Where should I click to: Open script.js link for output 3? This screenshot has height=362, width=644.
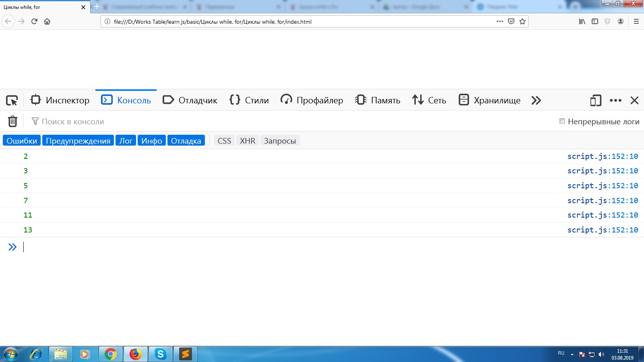coord(603,171)
